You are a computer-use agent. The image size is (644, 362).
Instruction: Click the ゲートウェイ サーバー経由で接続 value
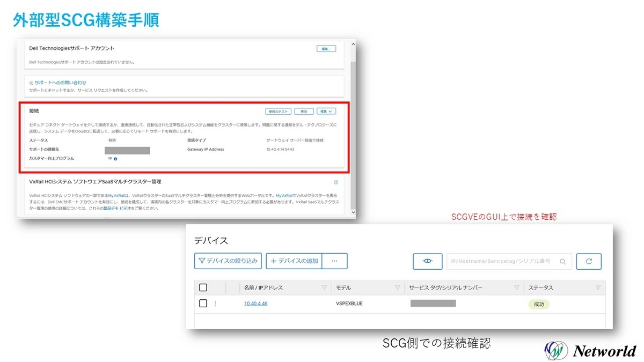295,140
